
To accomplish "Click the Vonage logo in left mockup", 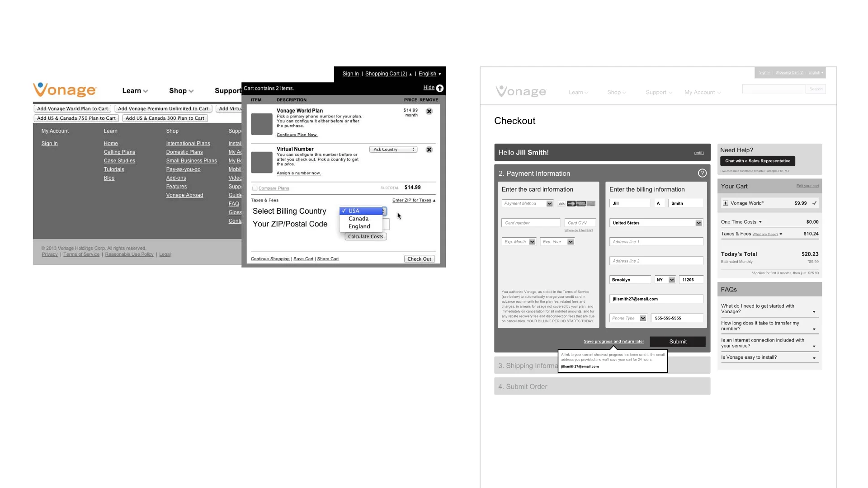I will (65, 89).
